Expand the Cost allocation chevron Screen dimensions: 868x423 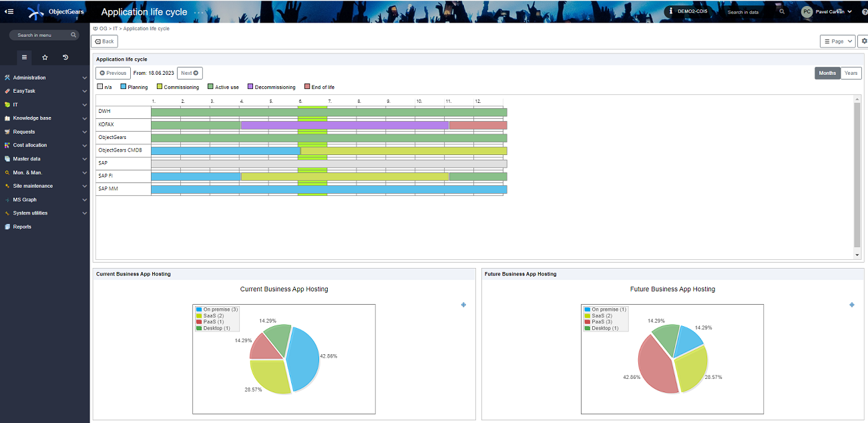pyautogui.click(x=84, y=145)
